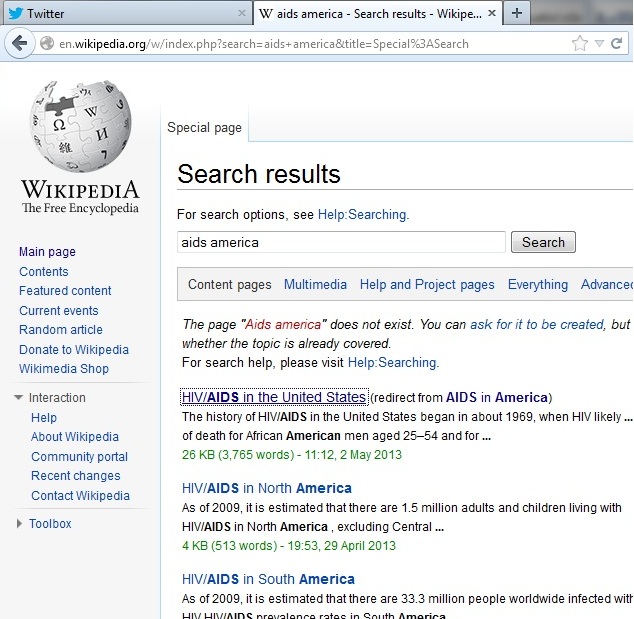Click Donate to Wikipedia link
634x619 pixels.
coord(74,349)
